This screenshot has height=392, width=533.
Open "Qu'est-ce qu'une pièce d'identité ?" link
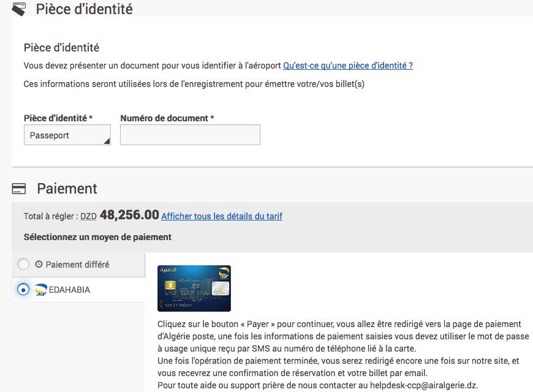pyautogui.click(x=347, y=66)
